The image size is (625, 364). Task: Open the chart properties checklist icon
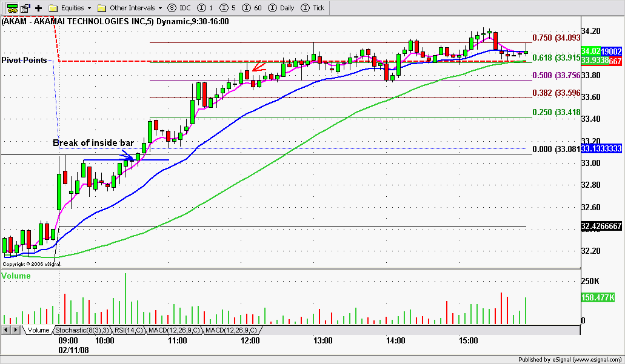(26, 7)
